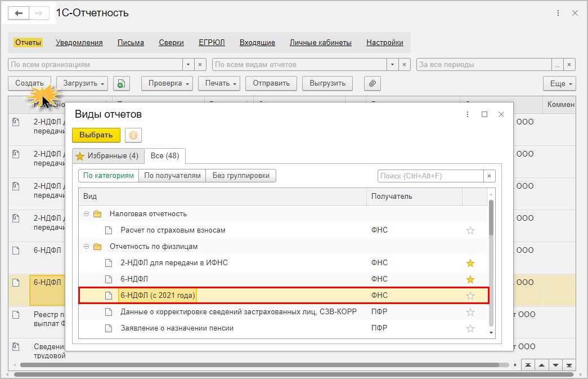588x379 pixels.
Task: Star the Заявление о назначении пенсии report
Action: [470, 328]
